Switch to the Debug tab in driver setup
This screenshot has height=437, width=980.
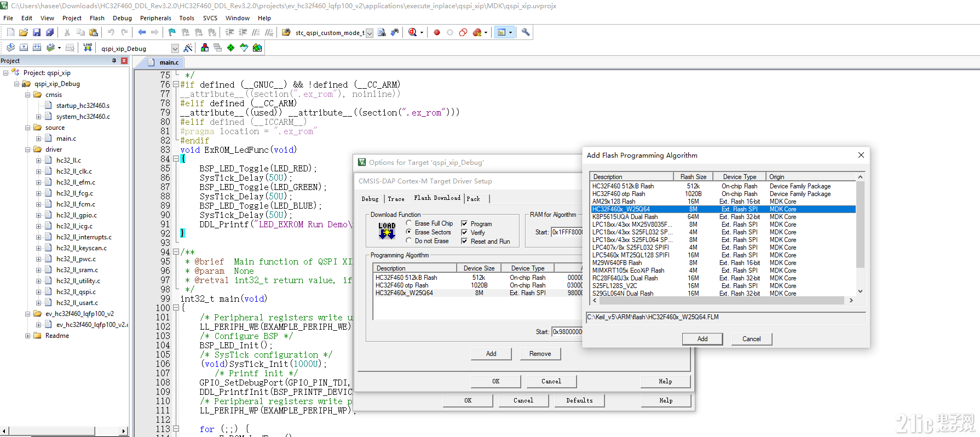(370, 199)
